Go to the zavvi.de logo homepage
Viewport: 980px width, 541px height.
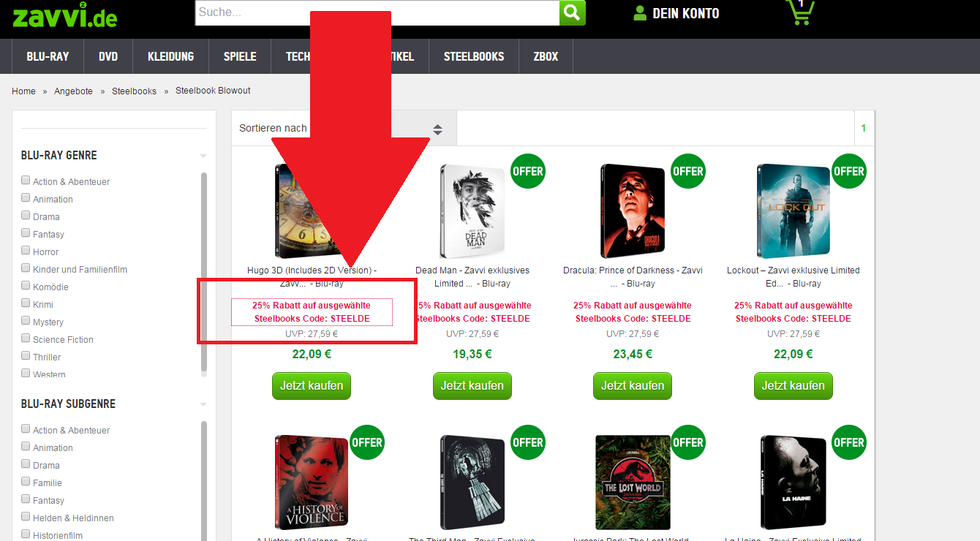(64, 15)
